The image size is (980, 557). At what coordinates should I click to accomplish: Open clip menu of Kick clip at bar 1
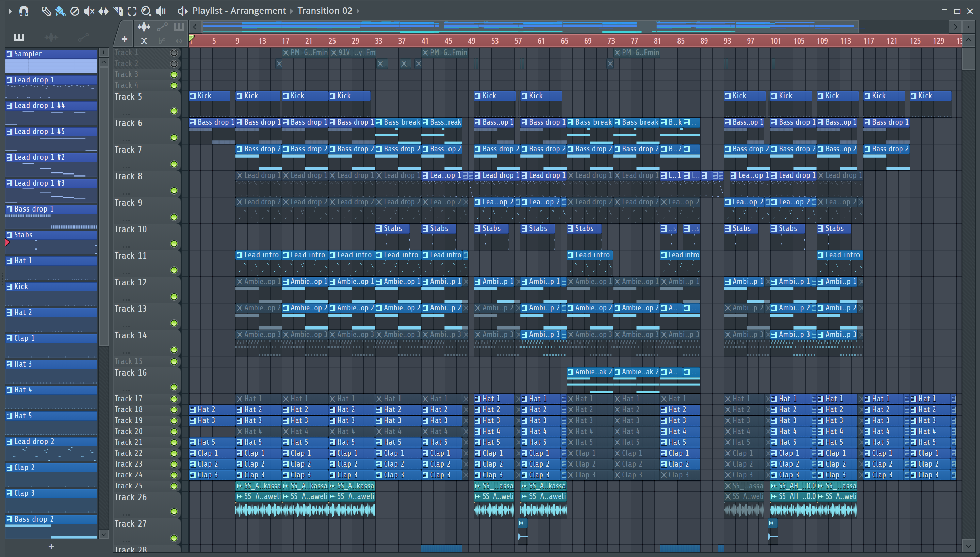(x=193, y=96)
